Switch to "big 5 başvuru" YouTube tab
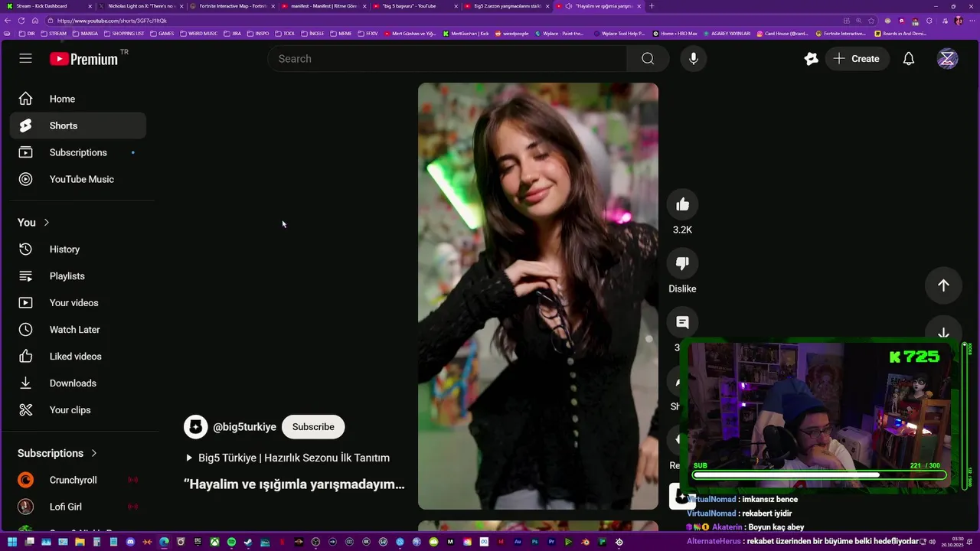This screenshot has width=980, height=551. [413, 6]
